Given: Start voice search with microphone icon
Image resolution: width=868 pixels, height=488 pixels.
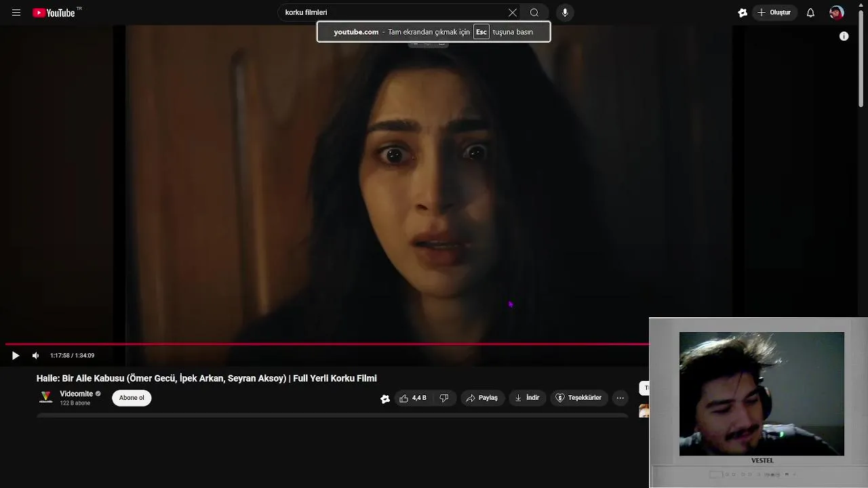Looking at the screenshot, I should click(565, 13).
